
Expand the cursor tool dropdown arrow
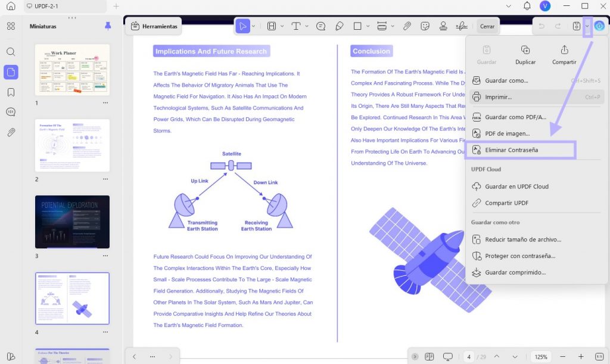[x=253, y=26]
